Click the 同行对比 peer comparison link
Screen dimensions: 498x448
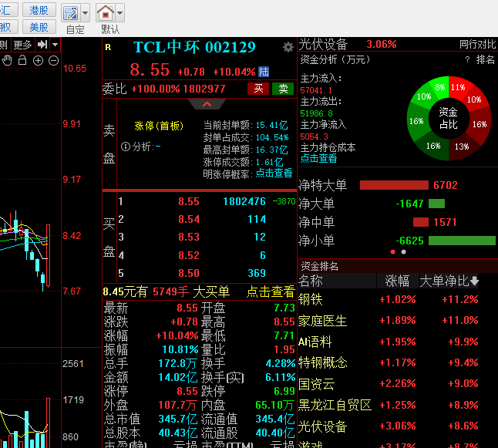[478, 44]
